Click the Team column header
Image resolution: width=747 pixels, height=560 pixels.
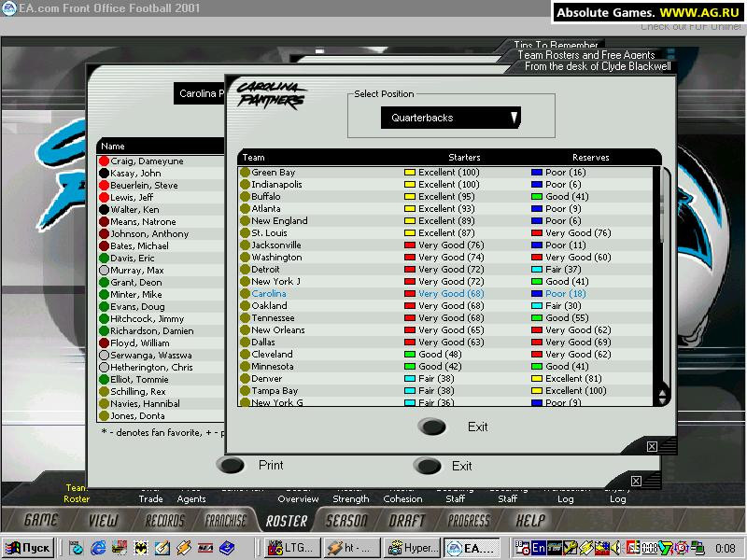(x=253, y=157)
